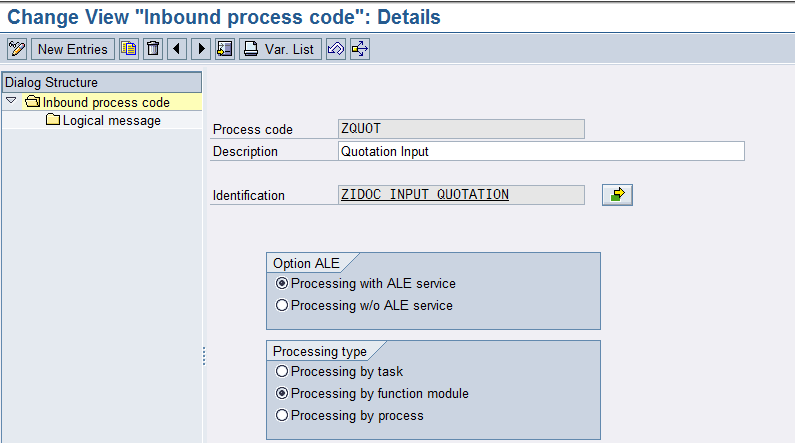This screenshot has width=795, height=443.
Task: Collapse the Inbound process code tree node
Action: coord(11,102)
